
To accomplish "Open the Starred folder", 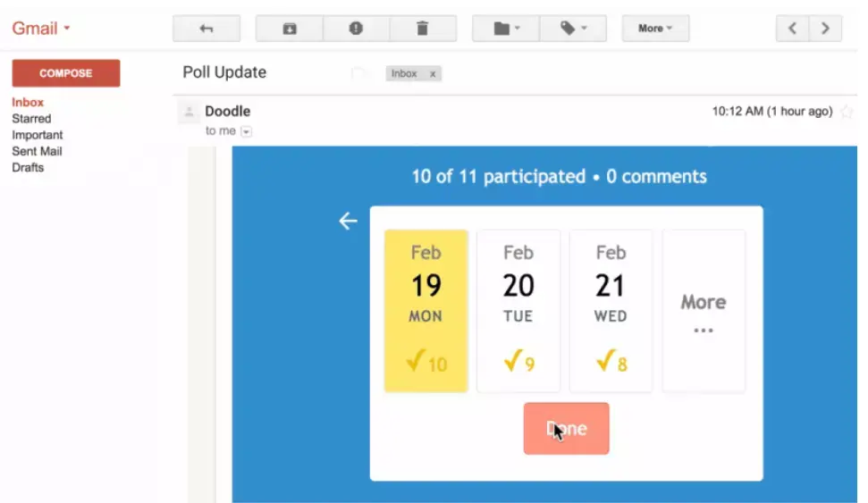I will point(31,119).
